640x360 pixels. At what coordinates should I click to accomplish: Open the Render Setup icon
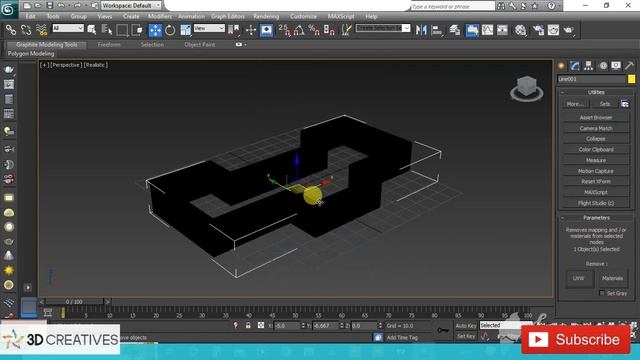[x=538, y=30]
